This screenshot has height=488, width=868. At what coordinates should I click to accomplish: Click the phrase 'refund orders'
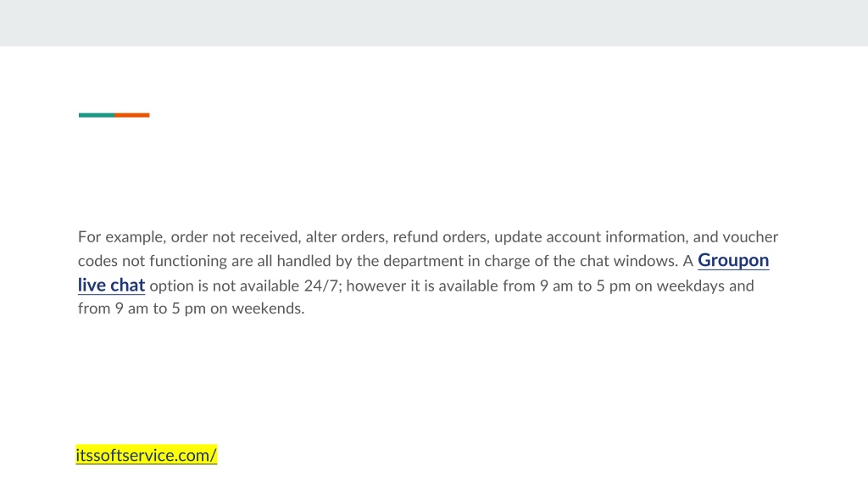click(441, 237)
